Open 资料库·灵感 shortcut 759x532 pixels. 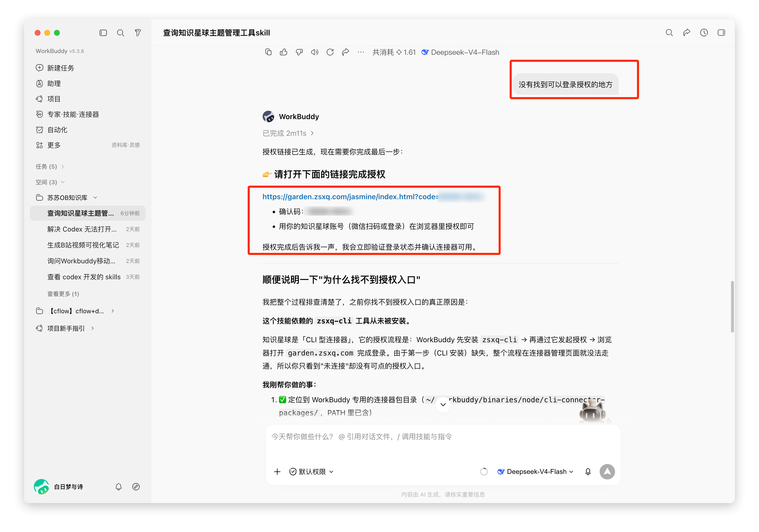point(126,145)
